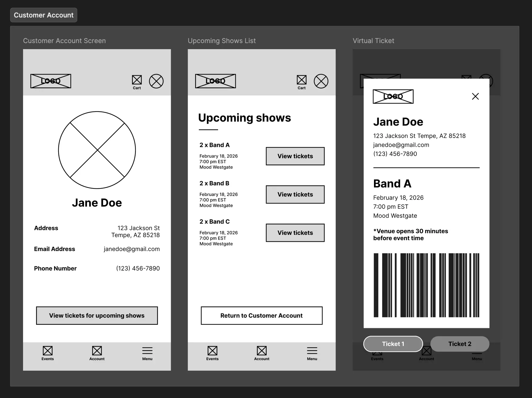Click 2 x Band C title
This screenshot has width=532, height=398.
[214, 221]
